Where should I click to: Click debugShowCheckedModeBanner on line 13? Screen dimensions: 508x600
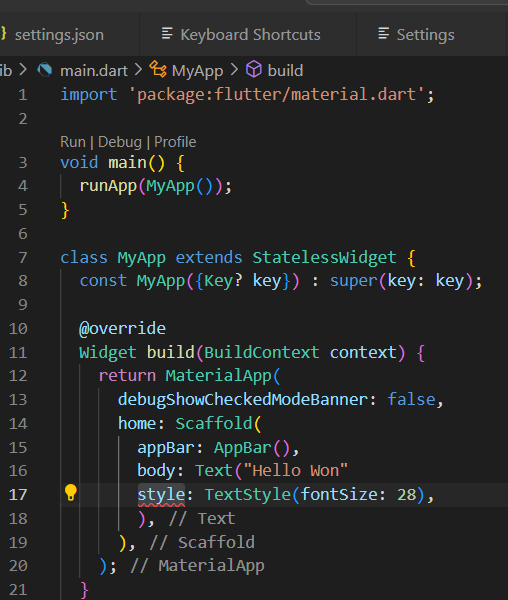(243, 400)
